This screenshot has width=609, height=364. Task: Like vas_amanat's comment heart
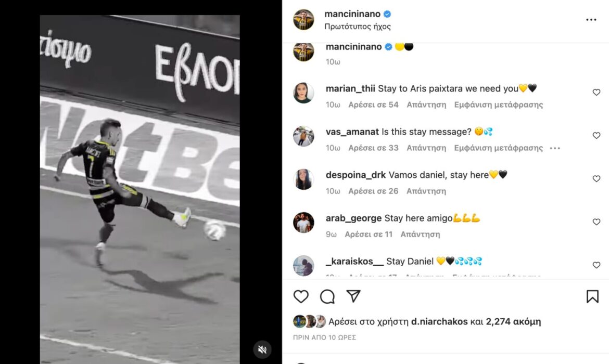tap(596, 135)
